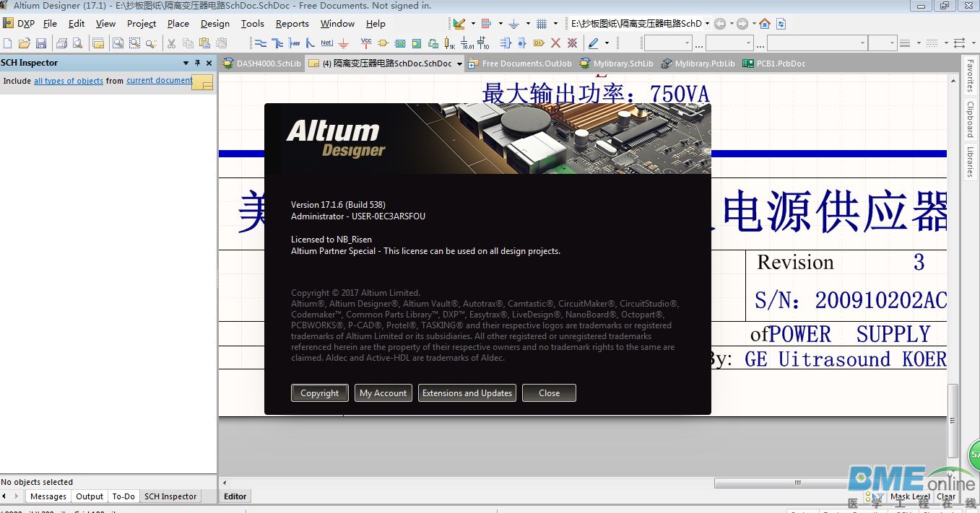Click the Copyright button
The width and height of the screenshot is (980, 513).
[x=320, y=393]
